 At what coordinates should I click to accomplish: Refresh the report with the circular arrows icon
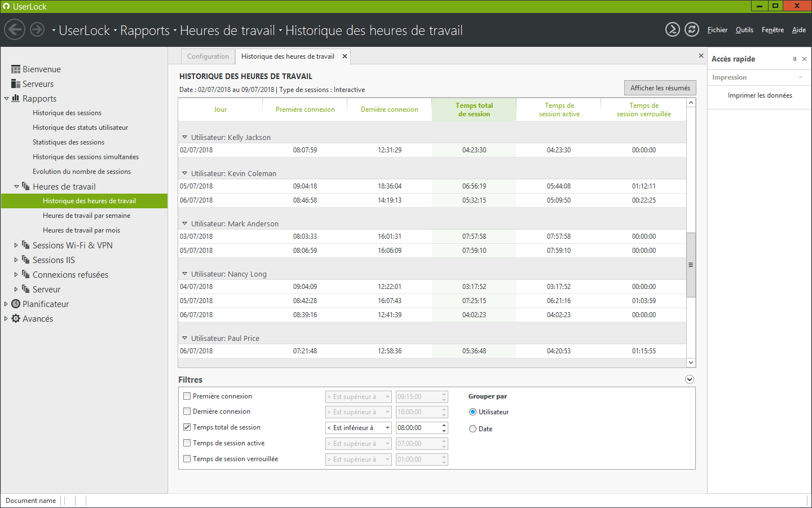(692, 29)
